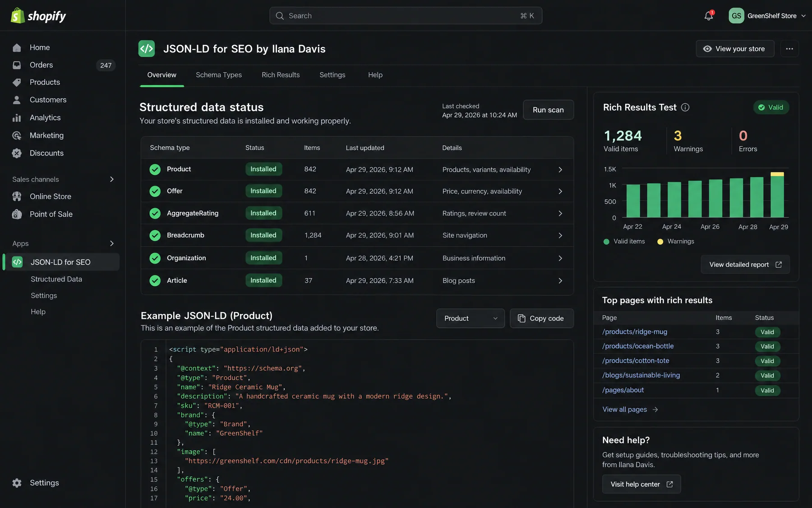Screen dimensions: 812x508
Task: Expand the Sales channels section
Action: (x=111, y=179)
